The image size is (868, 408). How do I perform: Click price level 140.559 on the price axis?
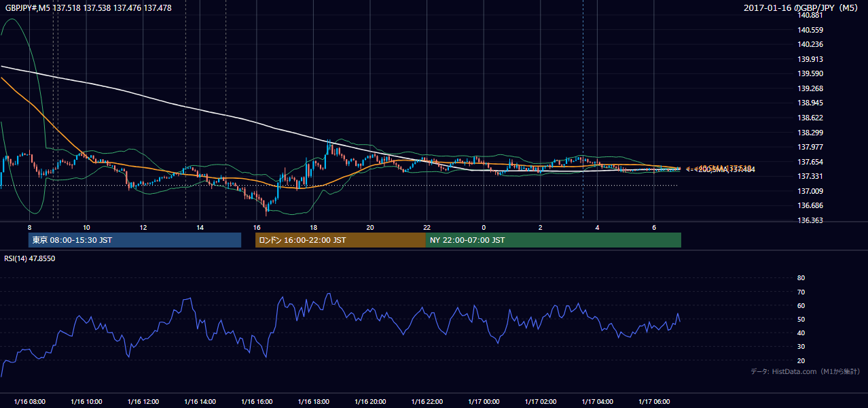tap(810, 30)
